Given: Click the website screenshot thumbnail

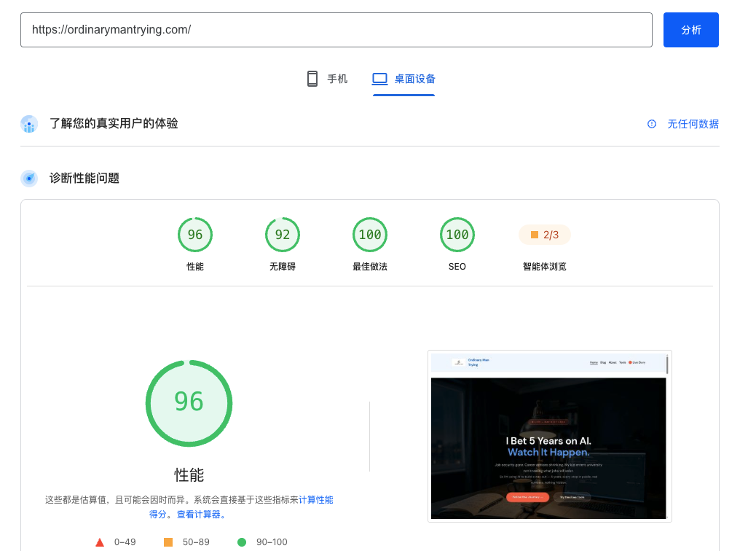Looking at the screenshot, I should 550,436.
